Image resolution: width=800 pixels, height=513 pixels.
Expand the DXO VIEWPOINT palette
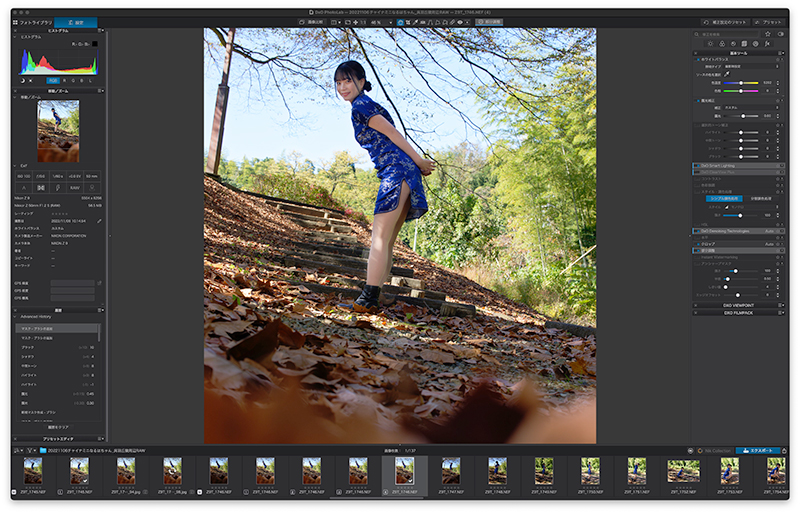tap(738, 305)
